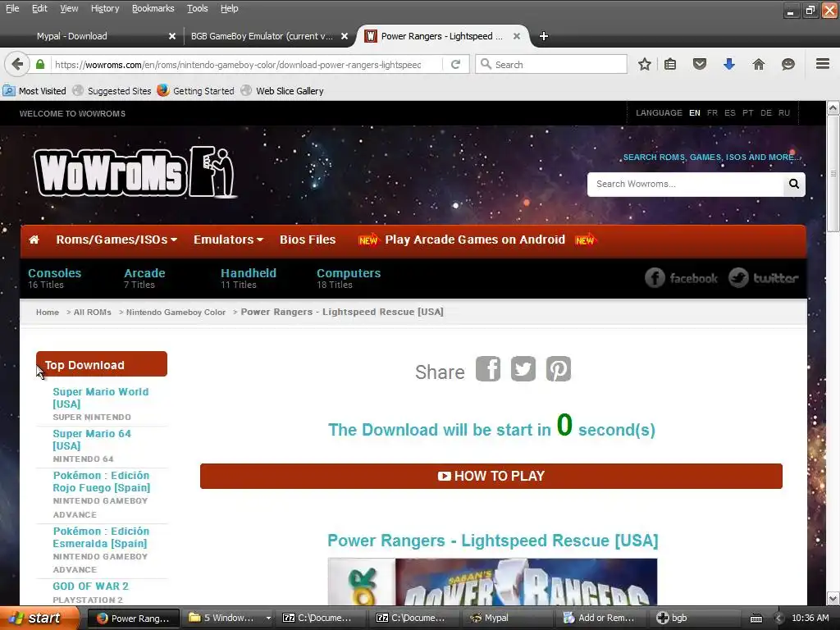Screen dimensions: 840x630
Task: Open GOD OF WAR 2 link
Action: (x=90, y=586)
